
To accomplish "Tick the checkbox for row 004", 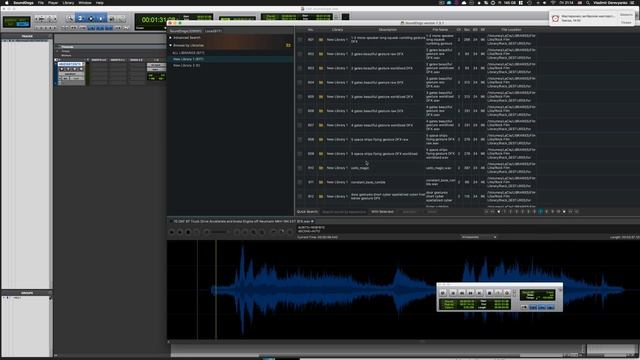I will pos(300,82).
